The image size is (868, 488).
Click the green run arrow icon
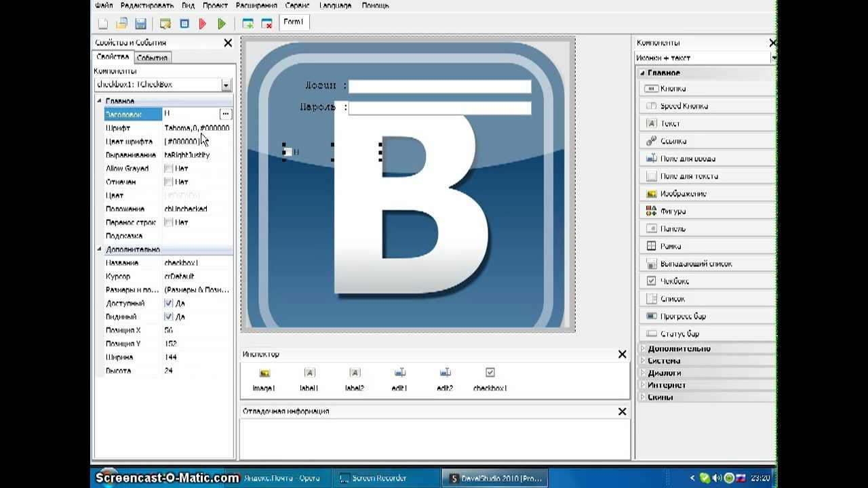coord(222,24)
